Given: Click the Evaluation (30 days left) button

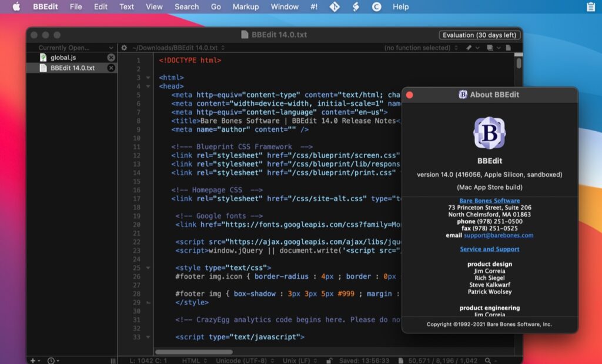Looking at the screenshot, I should (480, 35).
